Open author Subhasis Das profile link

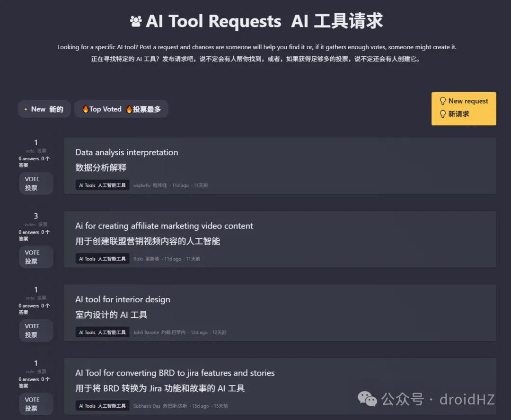pyautogui.click(x=147, y=406)
